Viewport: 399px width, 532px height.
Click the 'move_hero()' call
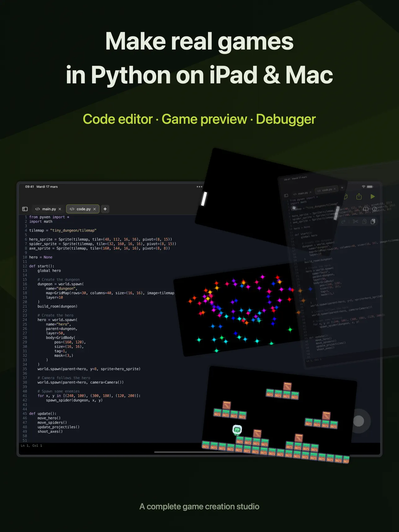pyautogui.click(x=49, y=418)
